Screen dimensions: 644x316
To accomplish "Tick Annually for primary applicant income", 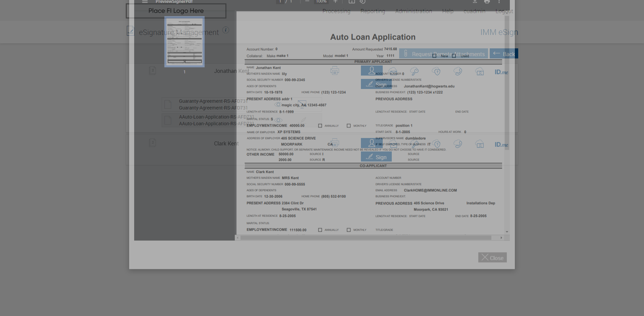I will (x=320, y=126).
